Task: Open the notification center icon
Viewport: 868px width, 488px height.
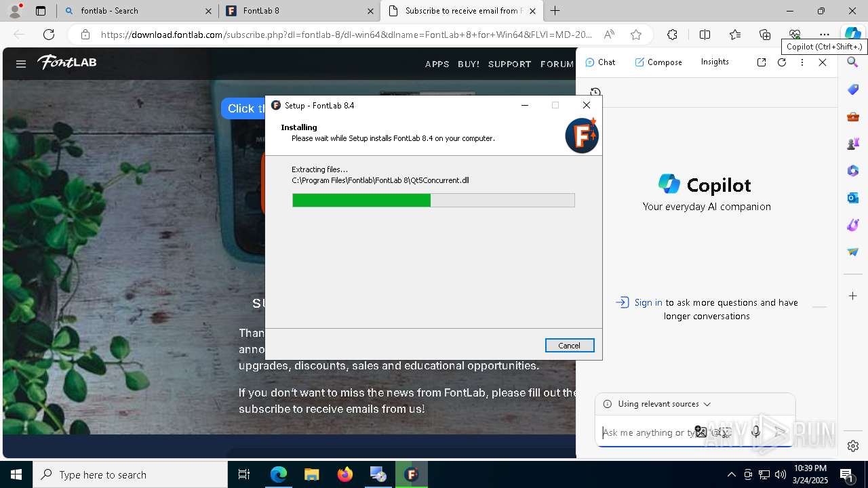Action: 847,474
